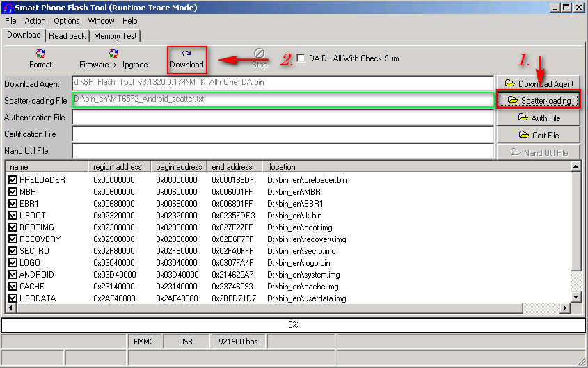Uncheck the USRDATA partition
This screenshot has width=588, height=368.
[13, 298]
